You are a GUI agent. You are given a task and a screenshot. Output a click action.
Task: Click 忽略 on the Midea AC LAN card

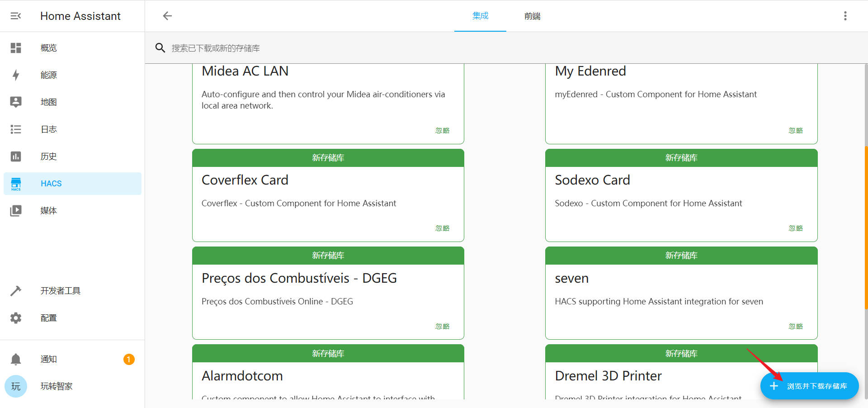pyautogui.click(x=442, y=130)
